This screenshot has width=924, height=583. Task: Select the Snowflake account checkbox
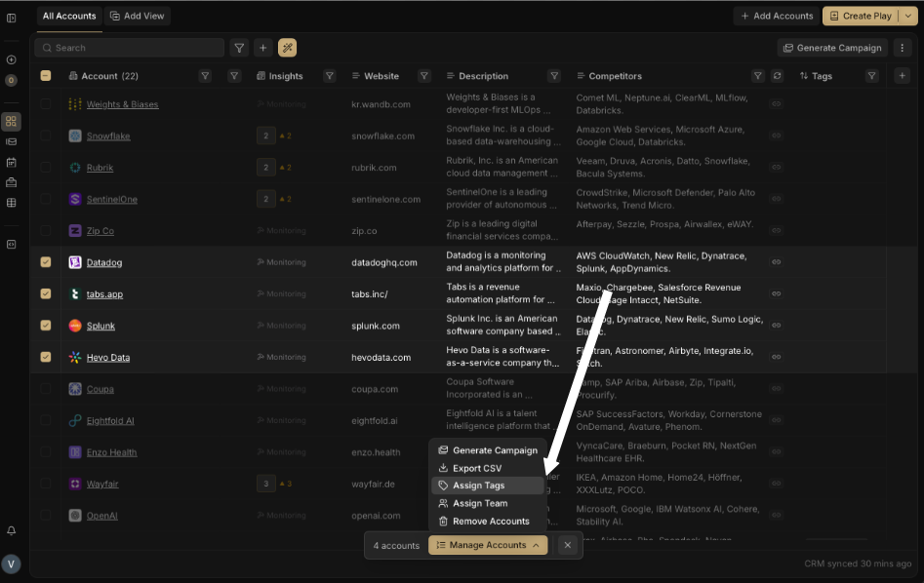point(46,136)
